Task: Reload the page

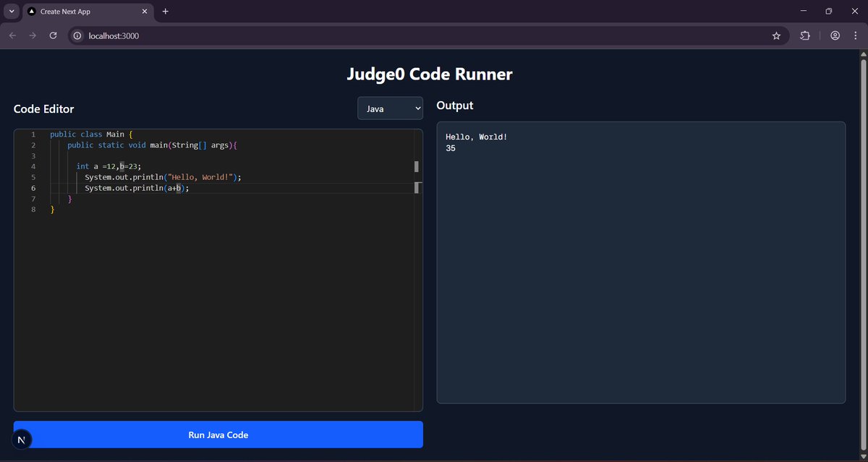Action: coord(53,35)
